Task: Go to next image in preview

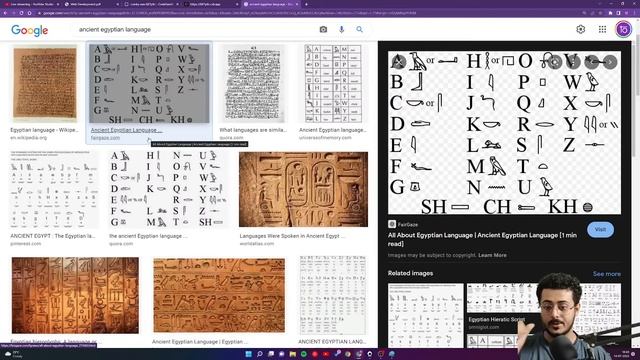Action: [610, 62]
